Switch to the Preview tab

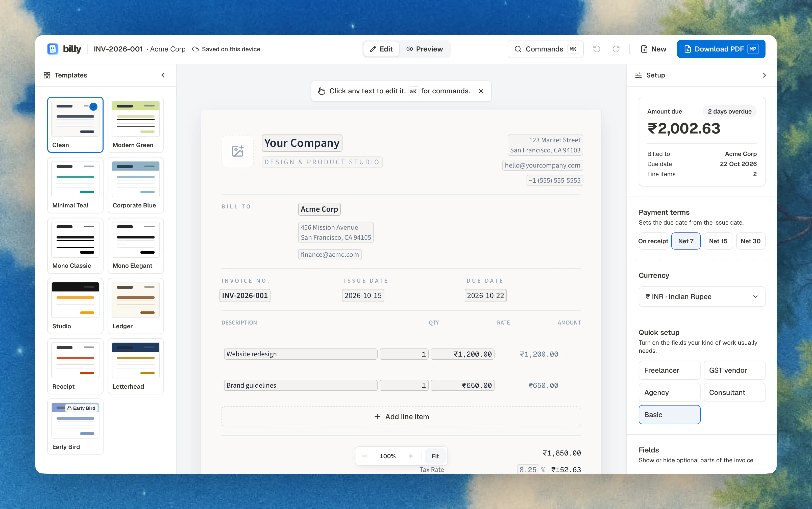point(424,49)
